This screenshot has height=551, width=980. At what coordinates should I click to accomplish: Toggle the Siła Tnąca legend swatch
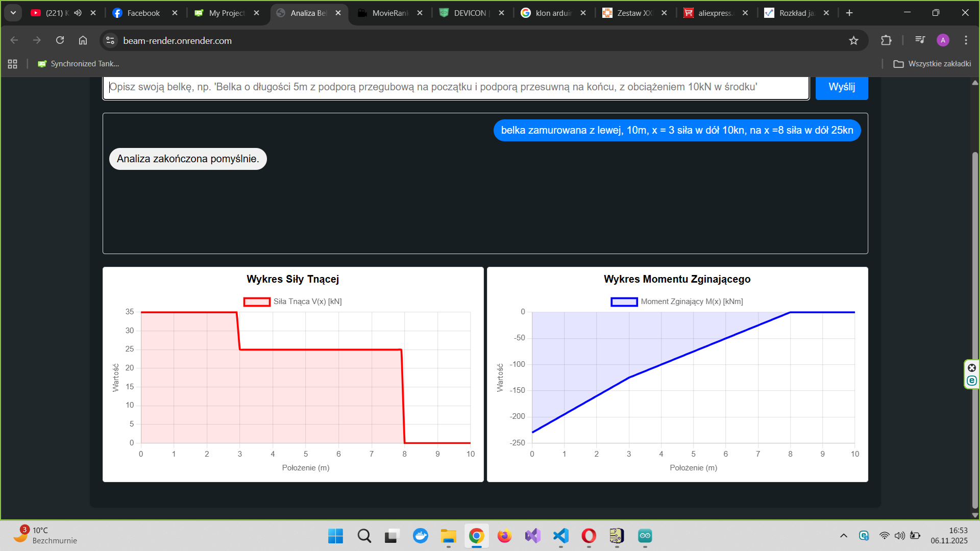(257, 302)
